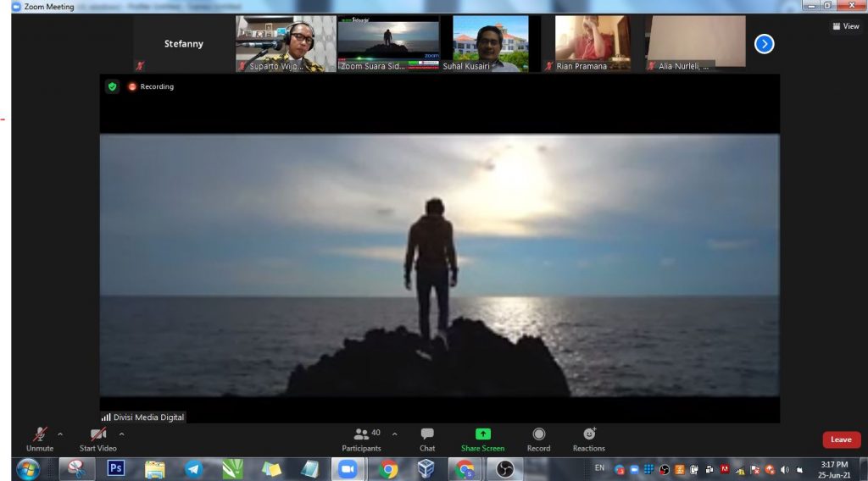Expand the caret next to Participants
The width and height of the screenshot is (868, 481).
[394, 434]
